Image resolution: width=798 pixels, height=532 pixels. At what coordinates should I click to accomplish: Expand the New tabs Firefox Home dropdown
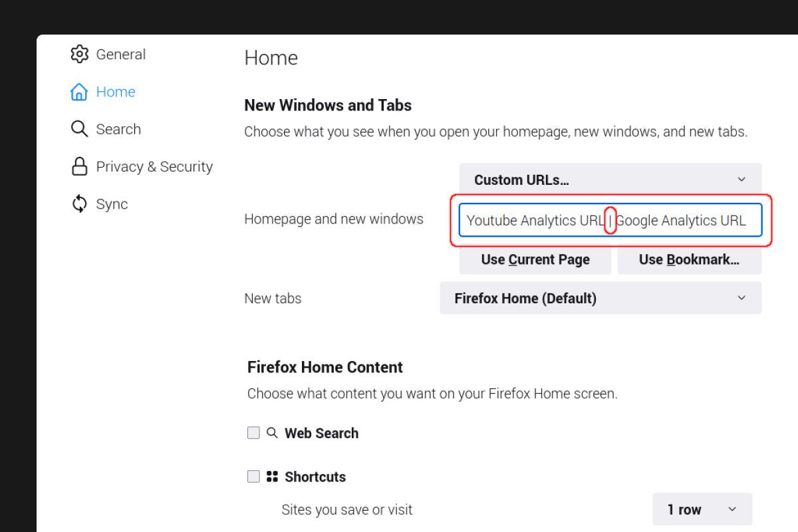[600, 299]
